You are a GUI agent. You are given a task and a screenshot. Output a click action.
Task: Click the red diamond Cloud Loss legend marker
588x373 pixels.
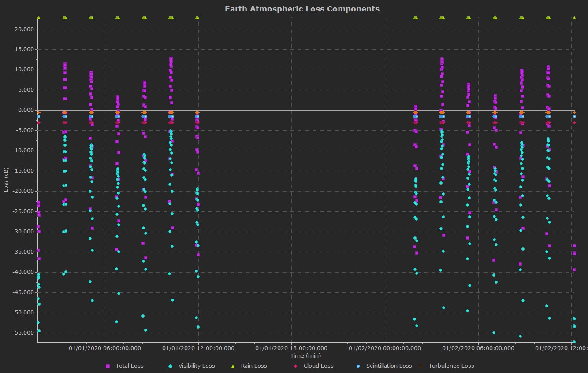tap(295, 366)
